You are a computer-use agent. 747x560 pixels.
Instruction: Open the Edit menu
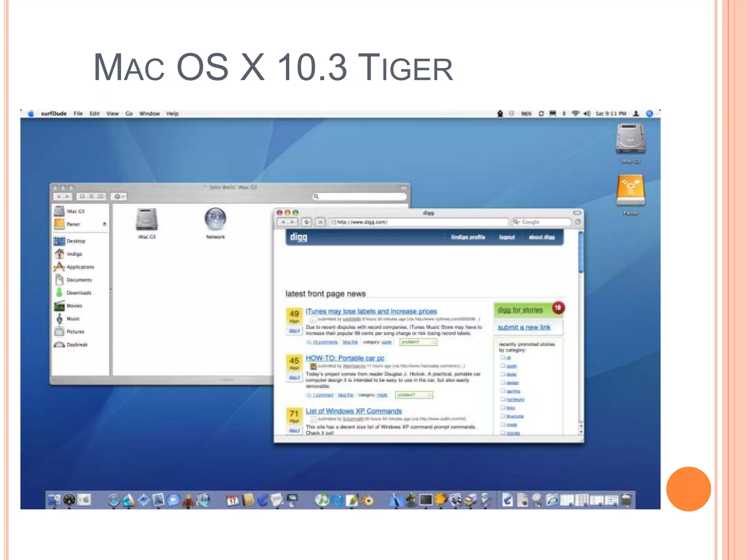(x=94, y=113)
